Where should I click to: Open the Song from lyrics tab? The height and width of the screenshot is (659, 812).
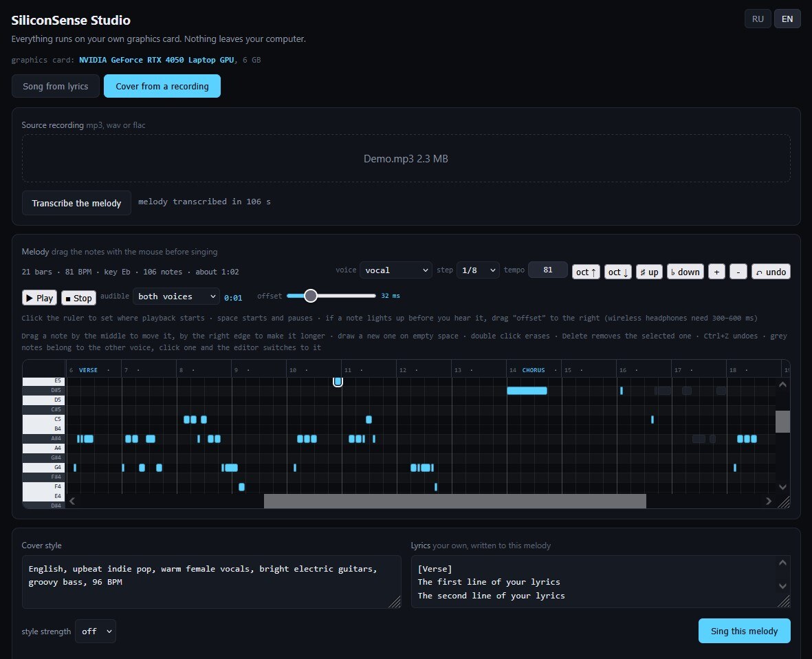point(56,86)
